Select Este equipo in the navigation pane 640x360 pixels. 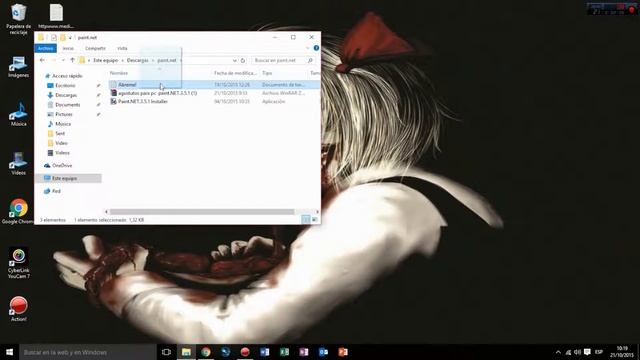[x=64, y=178]
